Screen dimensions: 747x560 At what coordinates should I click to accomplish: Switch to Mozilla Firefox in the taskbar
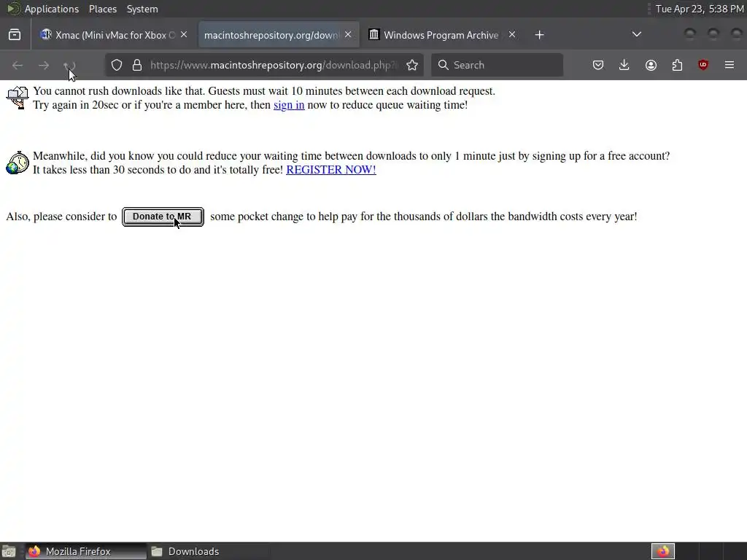point(86,551)
